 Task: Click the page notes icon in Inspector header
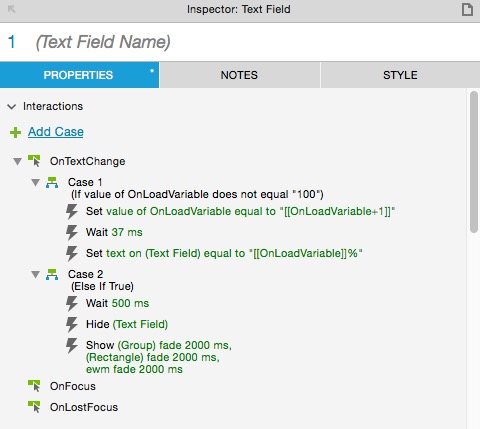coord(467,9)
